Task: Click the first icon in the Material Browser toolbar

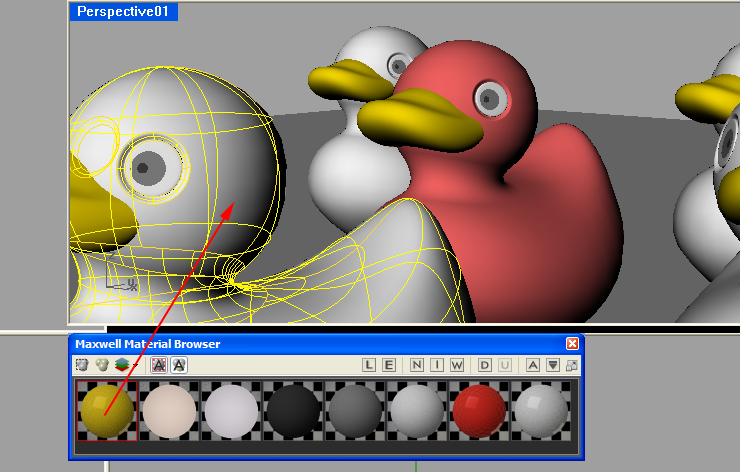Action: coord(83,365)
